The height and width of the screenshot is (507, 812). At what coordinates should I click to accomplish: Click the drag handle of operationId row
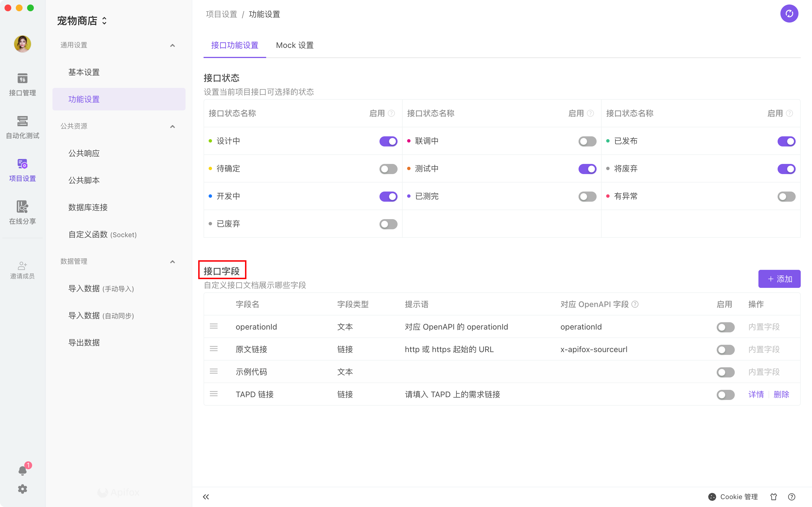[x=214, y=326]
